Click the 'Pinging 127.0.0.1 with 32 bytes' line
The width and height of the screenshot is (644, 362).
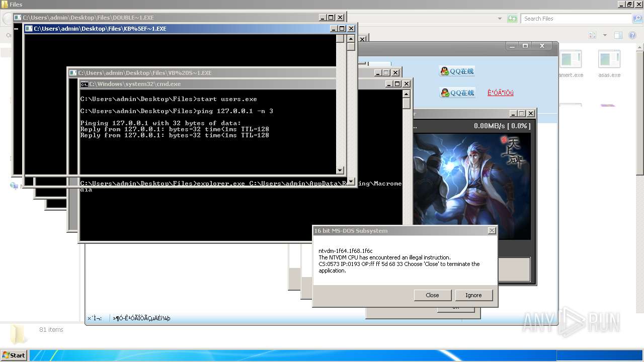pos(160,123)
